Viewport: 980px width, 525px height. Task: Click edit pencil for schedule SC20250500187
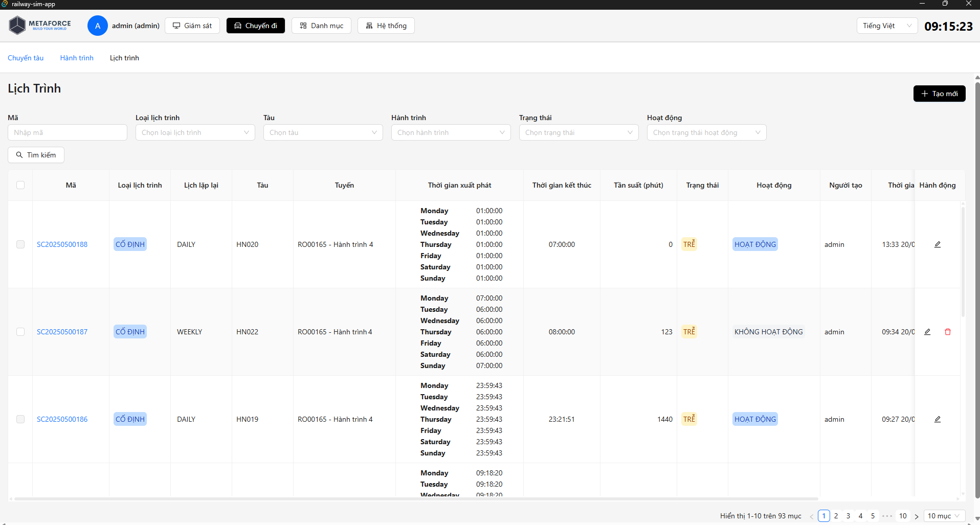click(927, 332)
